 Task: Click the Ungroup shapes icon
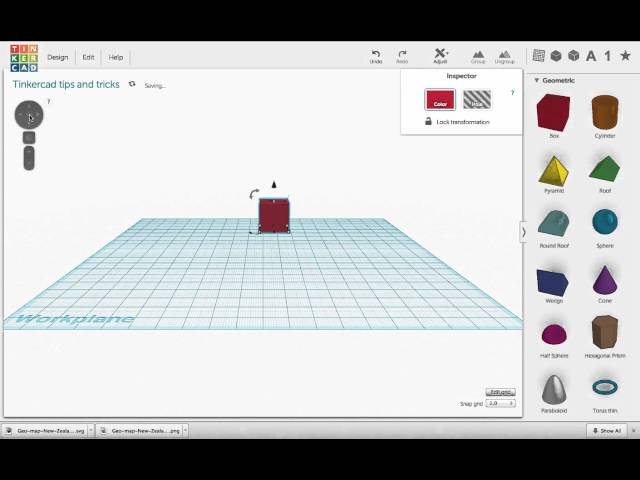point(504,57)
